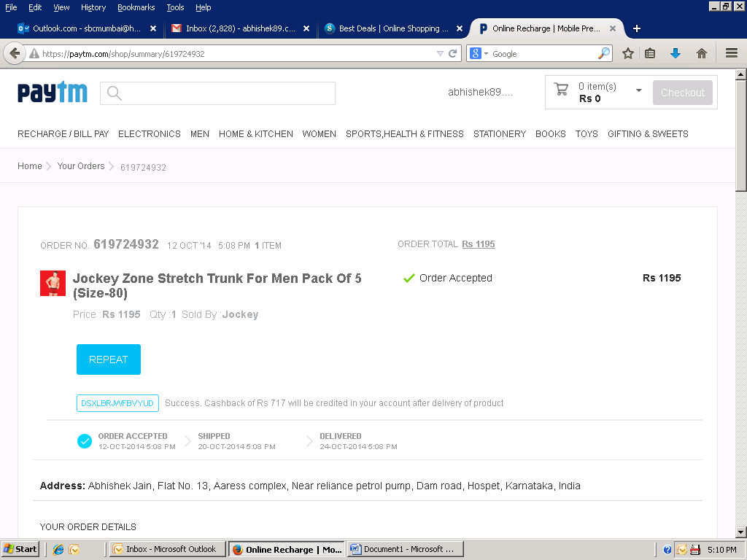Click the reload page icon in address bar
Viewport: 747px width, 560px height.
[x=452, y=53]
